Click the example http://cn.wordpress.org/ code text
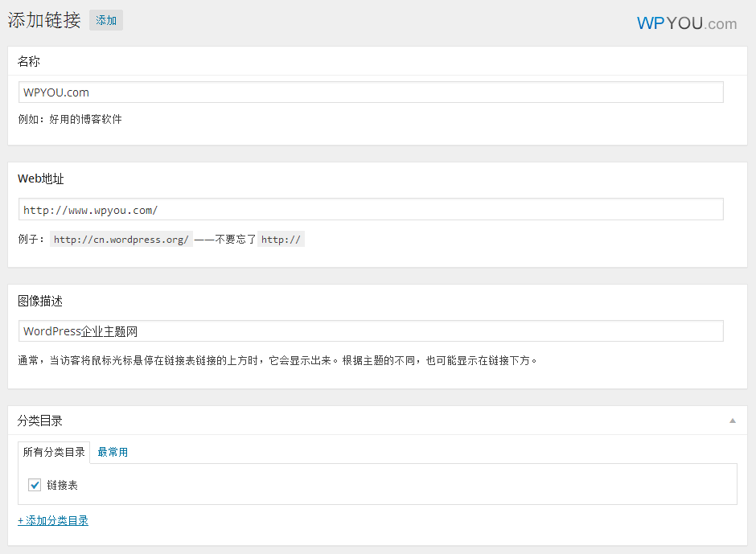This screenshot has height=554, width=756. (121, 240)
